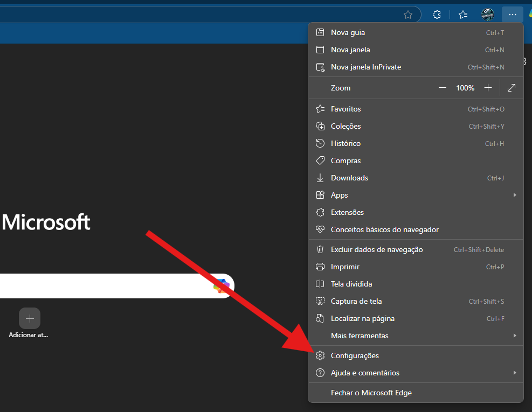
Task: Enter full screen via zoom expand icon
Action: click(512, 88)
